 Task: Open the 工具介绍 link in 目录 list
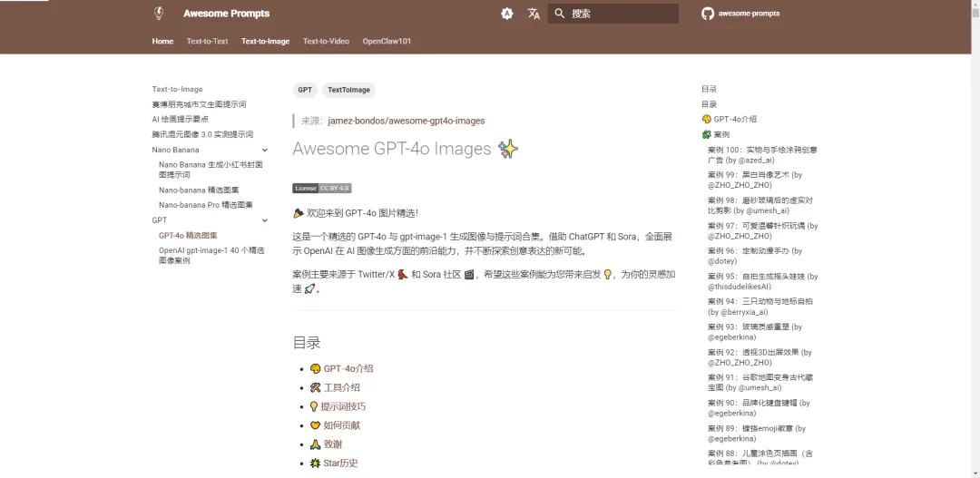341,387
